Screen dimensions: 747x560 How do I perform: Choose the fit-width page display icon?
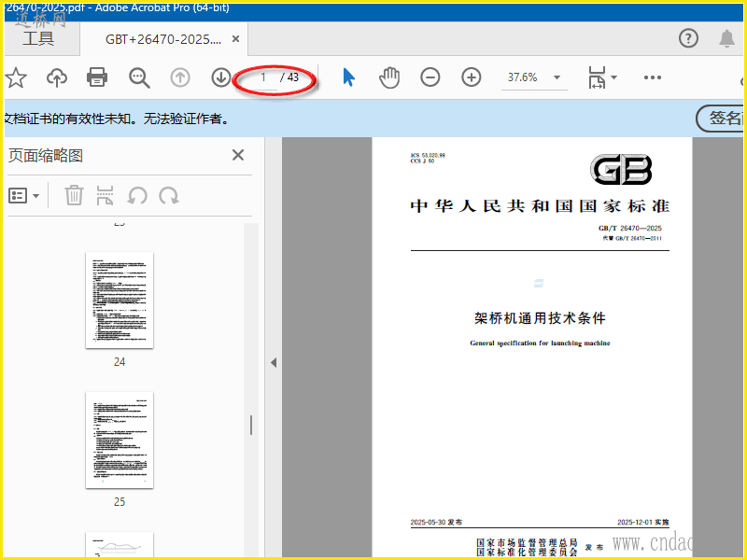(x=597, y=77)
